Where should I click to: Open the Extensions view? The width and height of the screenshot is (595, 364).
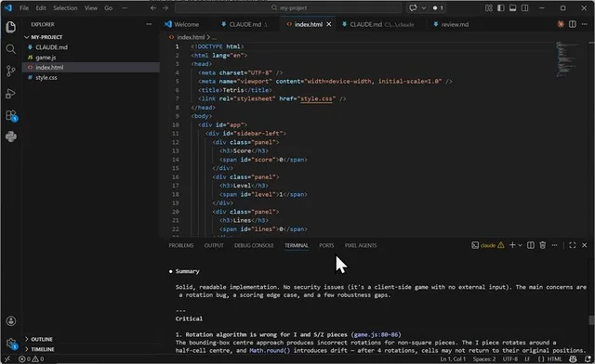(10, 115)
